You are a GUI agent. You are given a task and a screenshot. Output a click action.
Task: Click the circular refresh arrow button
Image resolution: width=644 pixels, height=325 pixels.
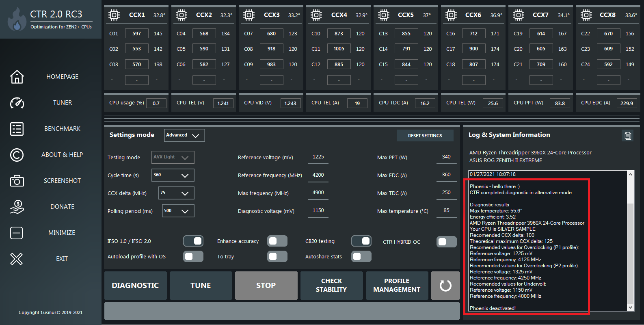click(445, 286)
